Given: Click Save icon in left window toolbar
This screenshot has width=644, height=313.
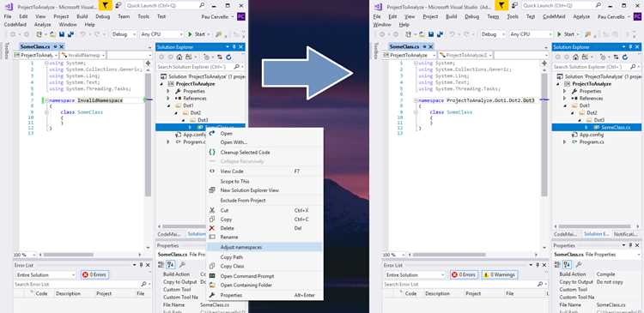Looking at the screenshot, I should pos(62,34).
